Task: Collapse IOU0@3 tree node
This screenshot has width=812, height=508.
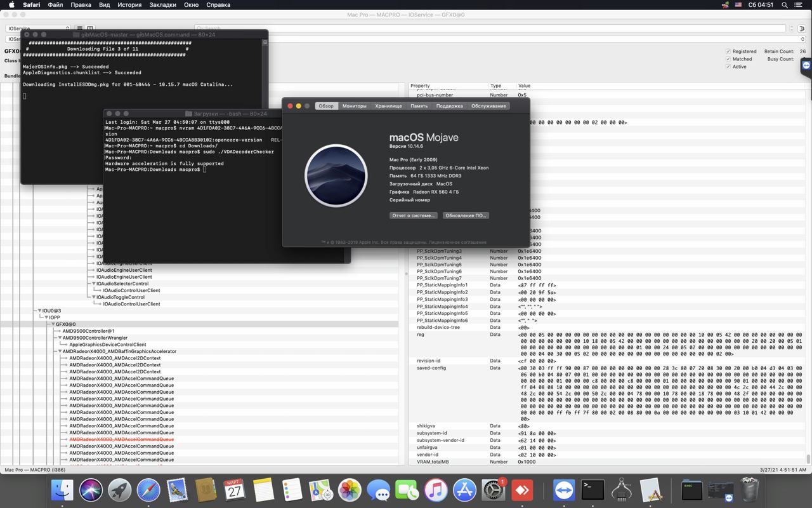Action: click(39, 311)
